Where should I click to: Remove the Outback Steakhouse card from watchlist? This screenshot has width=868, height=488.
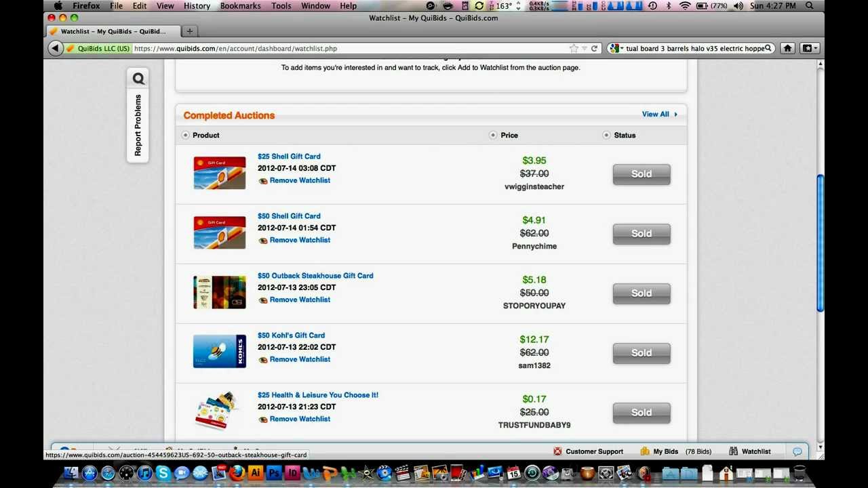(294, 300)
